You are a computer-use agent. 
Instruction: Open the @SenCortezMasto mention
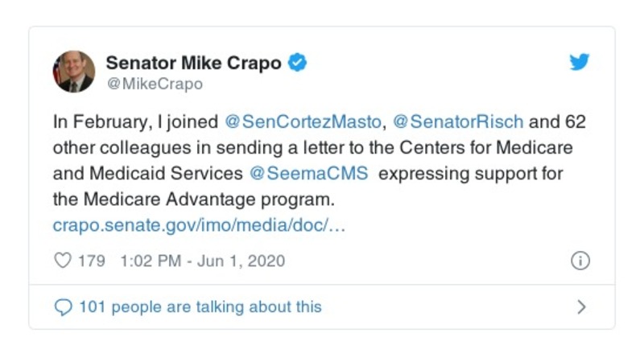coord(304,123)
